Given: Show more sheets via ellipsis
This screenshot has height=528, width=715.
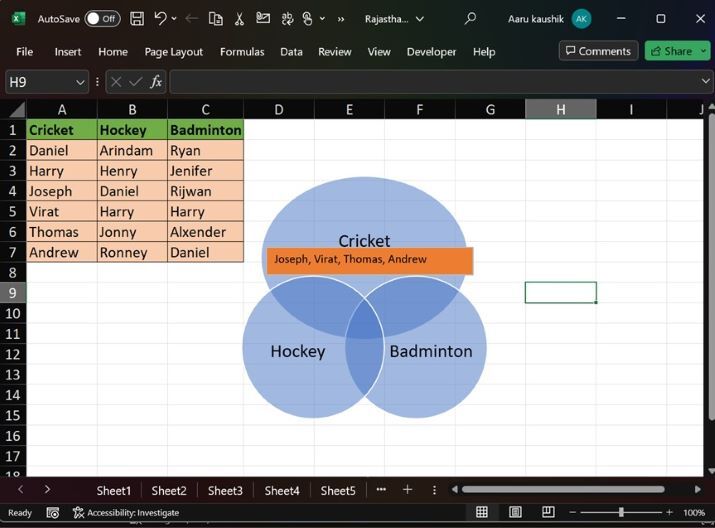Looking at the screenshot, I should (x=381, y=490).
